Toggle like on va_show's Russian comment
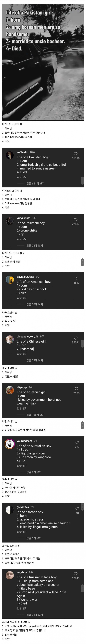The width and height of the screenshot is (86, 644). (x=76, y=574)
